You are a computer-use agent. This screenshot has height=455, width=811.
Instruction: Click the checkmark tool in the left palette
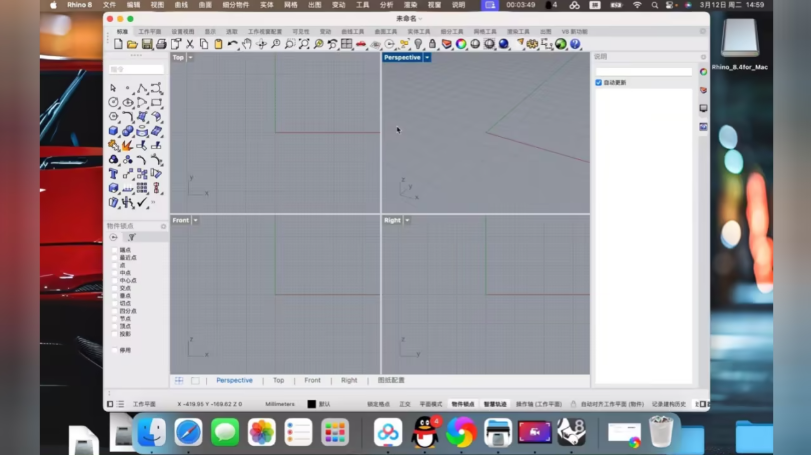(x=142, y=202)
